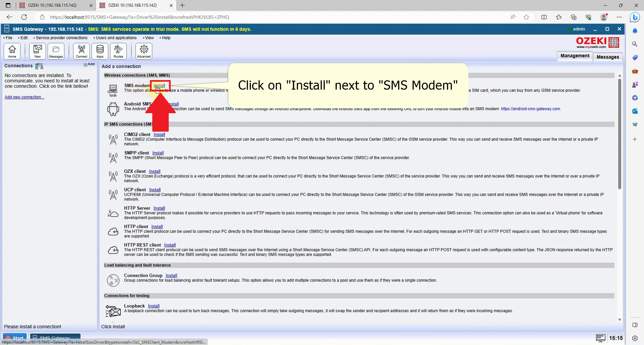Image resolution: width=644 pixels, height=345 pixels.
Task: Click the admin user label
Action: [x=579, y=29]
